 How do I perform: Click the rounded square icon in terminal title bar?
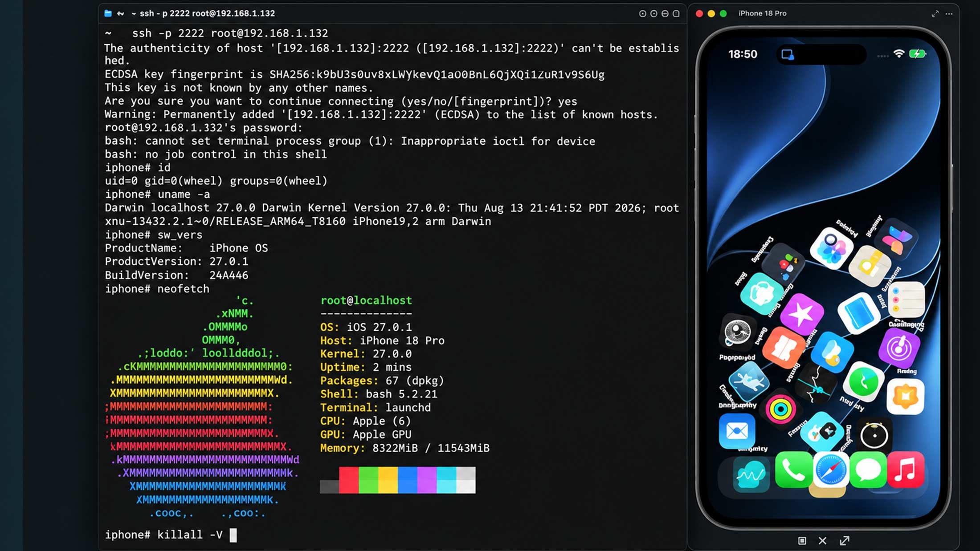pyautogui.click(x=676, y=14)
